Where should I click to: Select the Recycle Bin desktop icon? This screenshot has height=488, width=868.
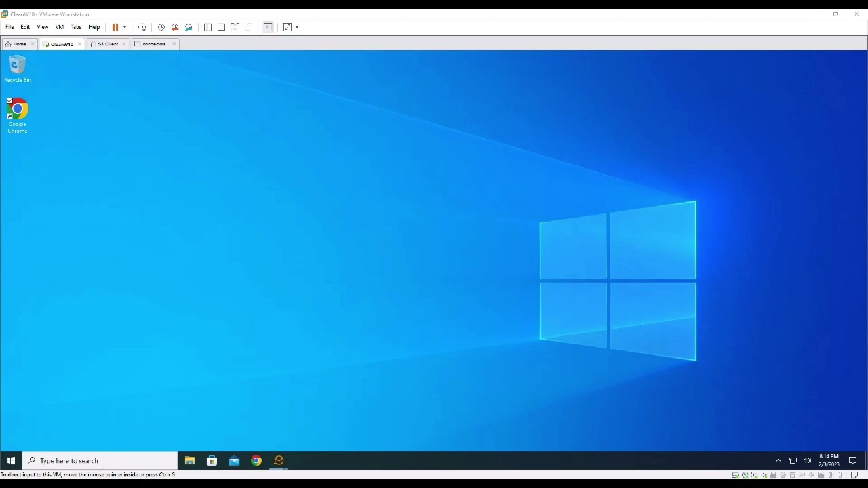point(18,70)
